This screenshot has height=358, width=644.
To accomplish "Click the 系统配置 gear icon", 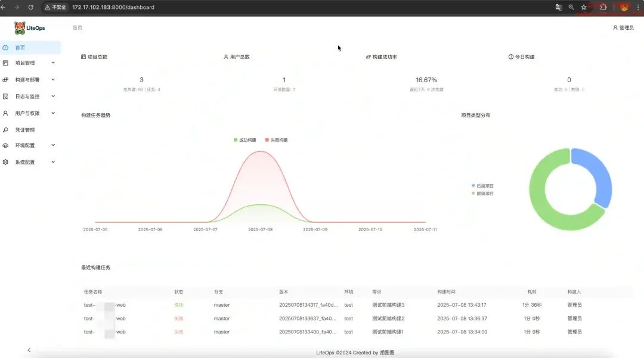I will pyautogui.click(x=5, y=162).
